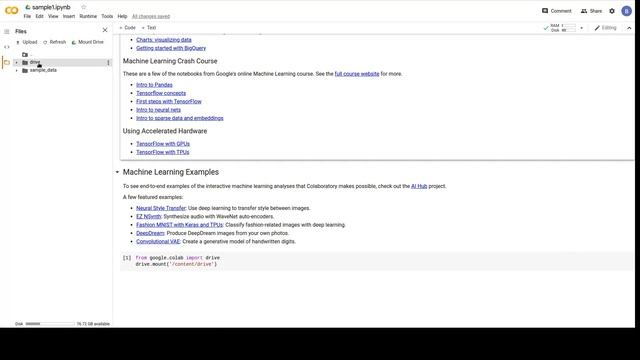Click the Files folder sidebar icon
Screen dimensions: 640x360
tap(7, 62)
